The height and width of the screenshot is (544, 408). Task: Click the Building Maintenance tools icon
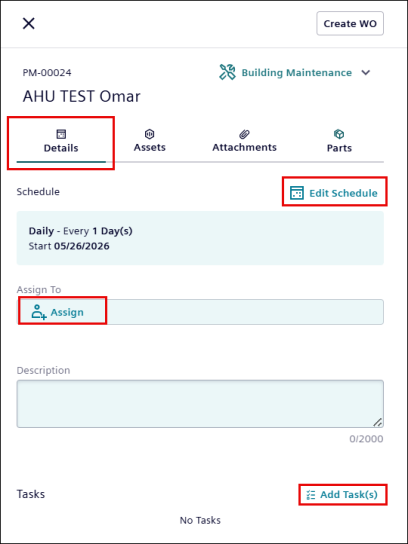tap(227, 73)
